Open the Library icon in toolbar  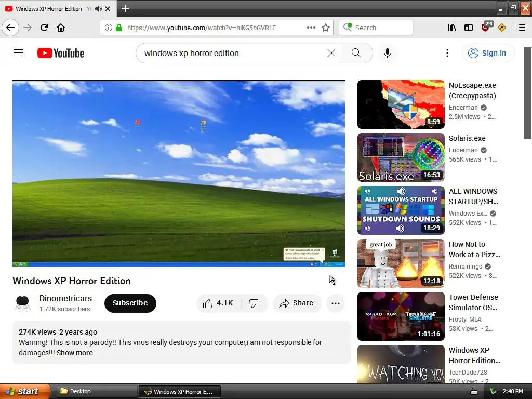(452, 28)
